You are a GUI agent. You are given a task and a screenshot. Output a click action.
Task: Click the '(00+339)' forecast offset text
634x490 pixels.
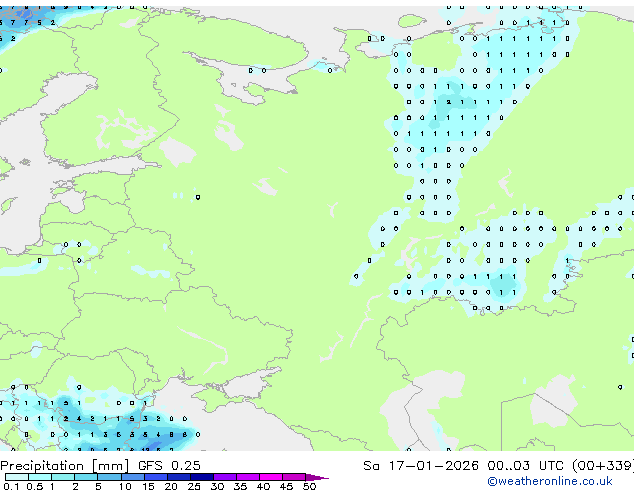click(603, 466)
